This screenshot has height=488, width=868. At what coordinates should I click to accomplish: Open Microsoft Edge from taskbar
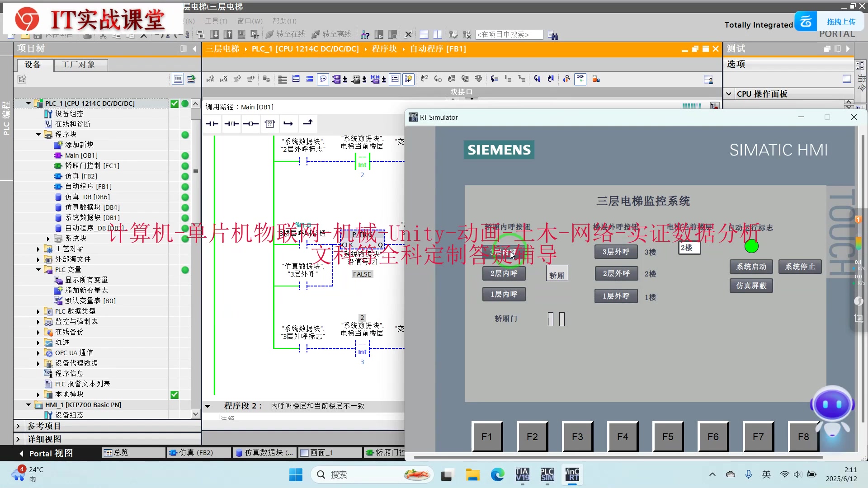pos(498,474)
